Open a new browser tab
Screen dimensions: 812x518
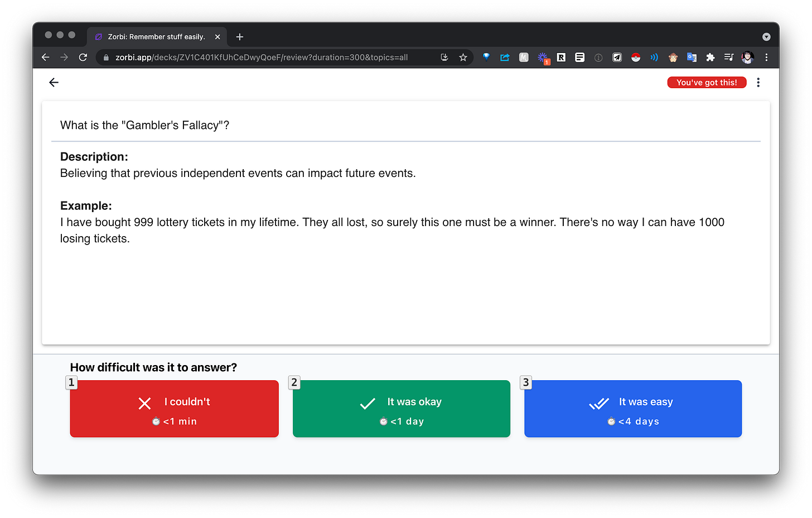[240, 37]
